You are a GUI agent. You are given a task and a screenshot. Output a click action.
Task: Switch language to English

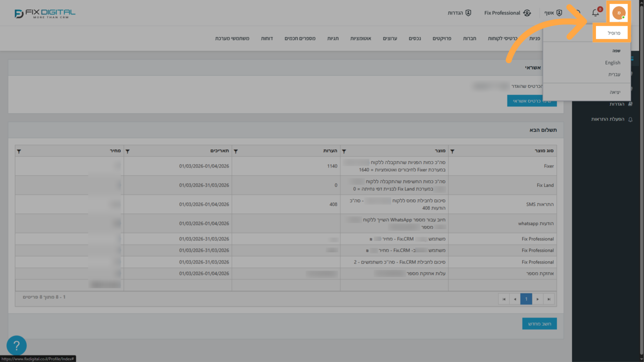coord(612,63)
